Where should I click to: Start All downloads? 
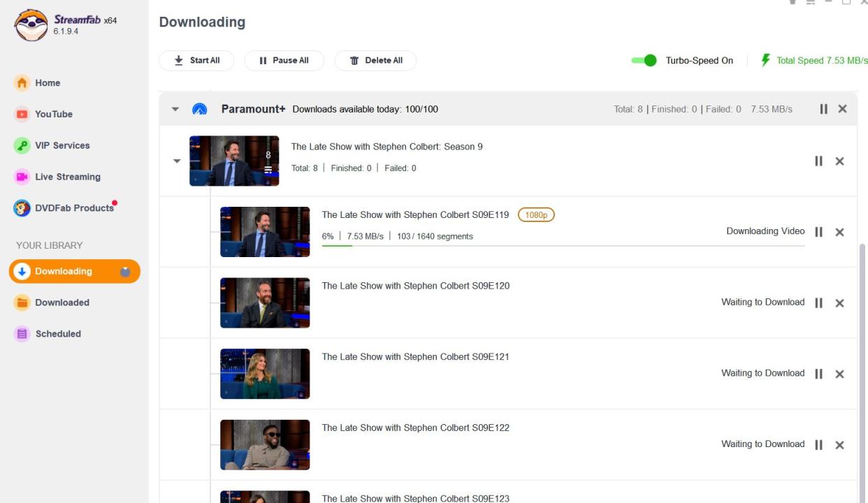[x=196, y=61]
